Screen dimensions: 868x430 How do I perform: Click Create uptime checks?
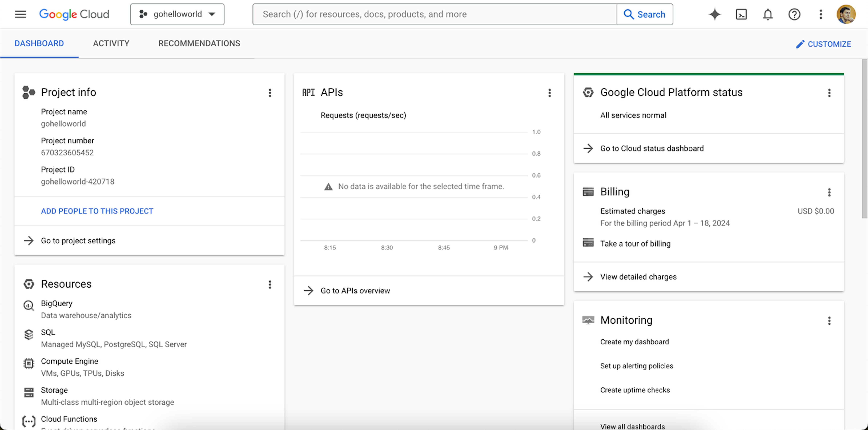(635, 390)
